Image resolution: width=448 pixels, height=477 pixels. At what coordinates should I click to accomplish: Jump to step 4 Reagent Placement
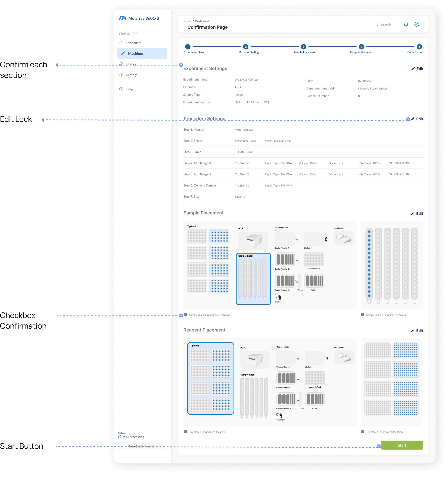coord(361,47)
